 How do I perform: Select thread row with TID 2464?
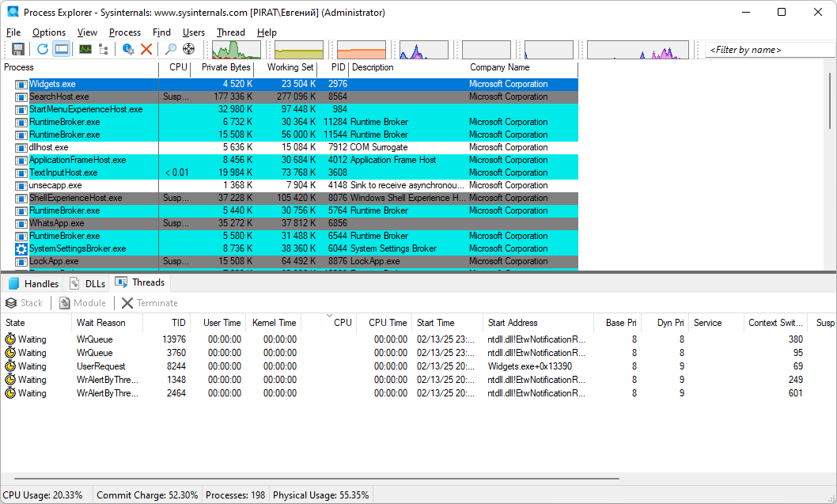[x=418, y=393]
